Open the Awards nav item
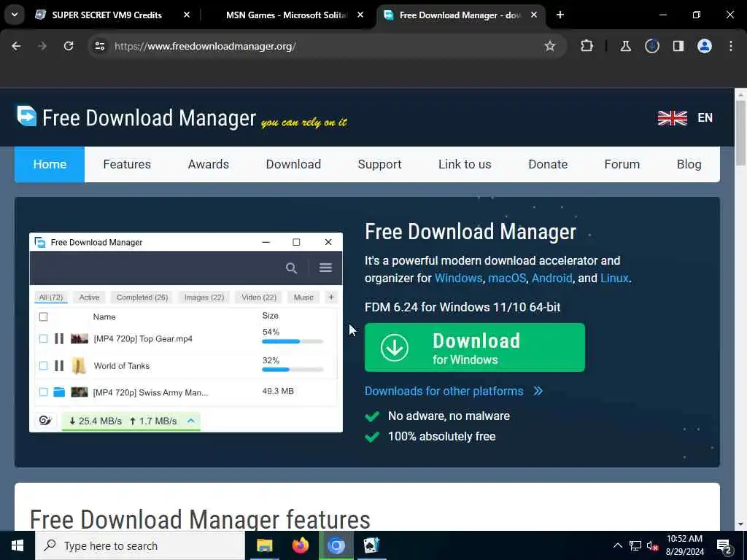Screen dimensions: 747x560 coord(208,164)
